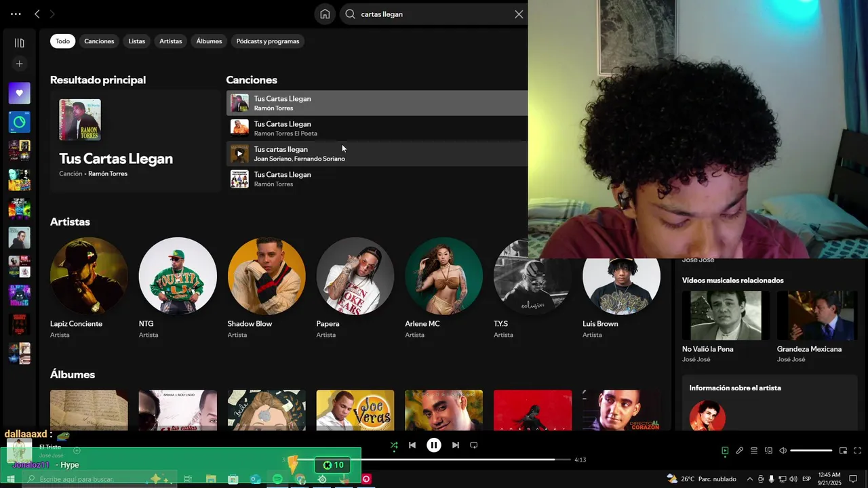The width and height of the screenshot is (868, 488).
Task: Open the artist T.Y.S
Action: tap(532, 288)
